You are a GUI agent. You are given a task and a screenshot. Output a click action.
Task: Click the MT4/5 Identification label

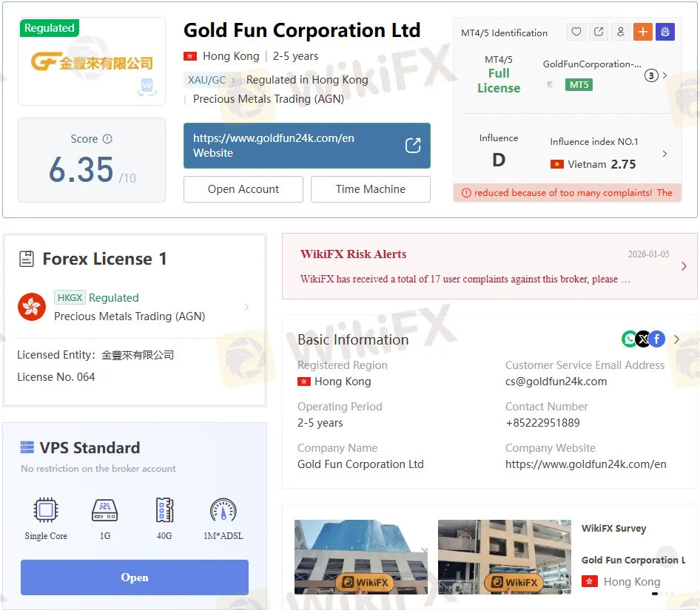pyautogui.click(x=504, y=33)
